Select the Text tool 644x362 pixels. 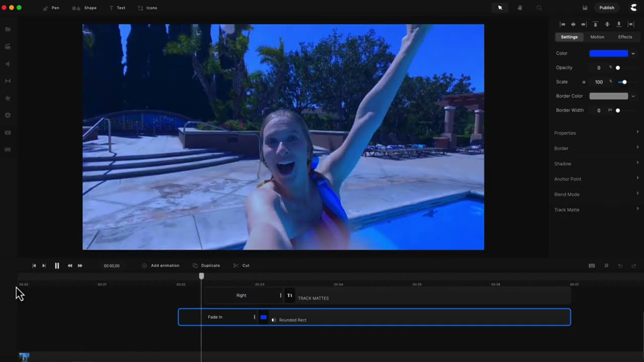coord(117,8)
